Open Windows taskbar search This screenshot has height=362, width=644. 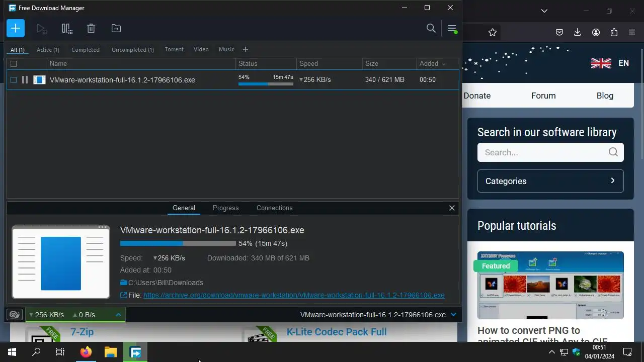point(36,352)
